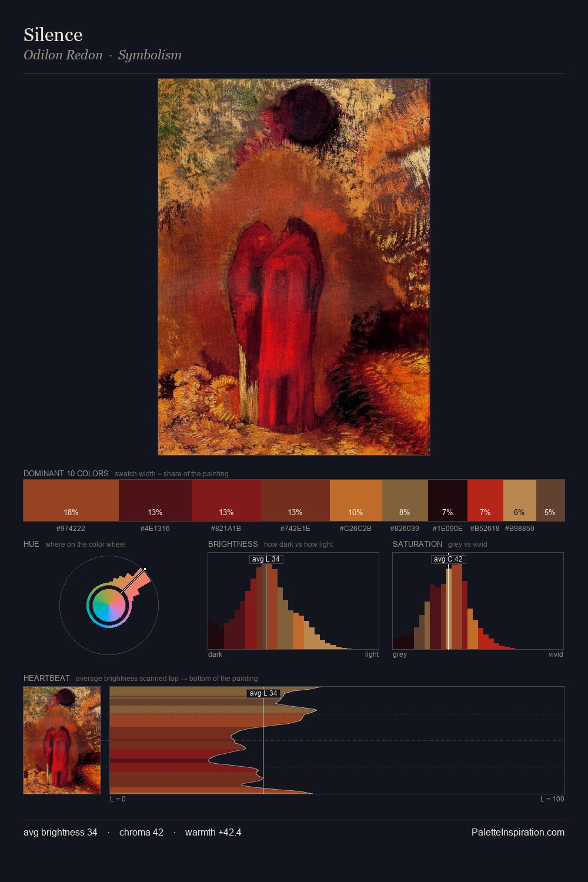This screenshot has width=588, height=882.
Task: Click the "avg C 42" label in Saturation chart
Action: coord(448,559)
